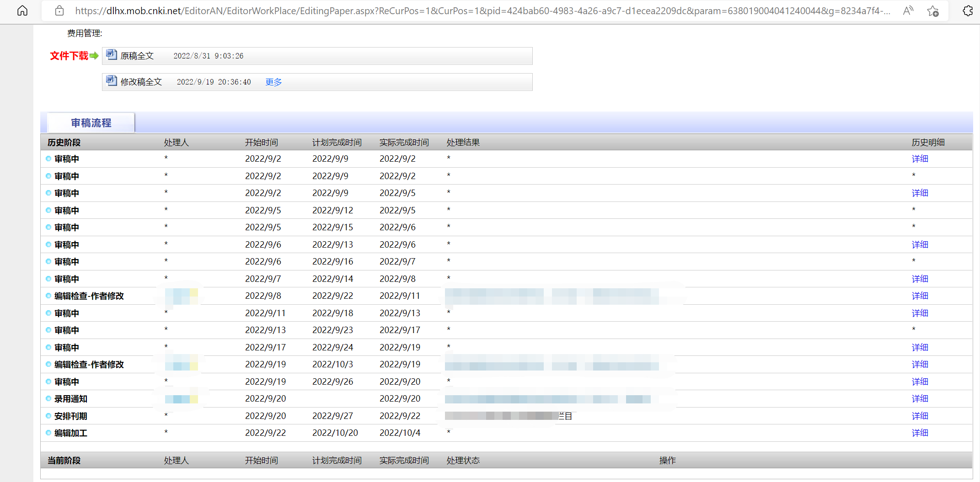Open 详细 for the first 审稿中 row
The width and height of the screenshot is (980, 482).
(x=920, y=159)
